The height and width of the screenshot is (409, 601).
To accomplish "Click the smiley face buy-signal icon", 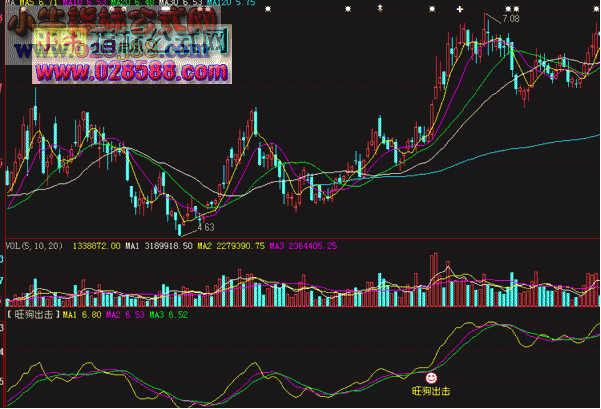I will [x=431, y=379].
